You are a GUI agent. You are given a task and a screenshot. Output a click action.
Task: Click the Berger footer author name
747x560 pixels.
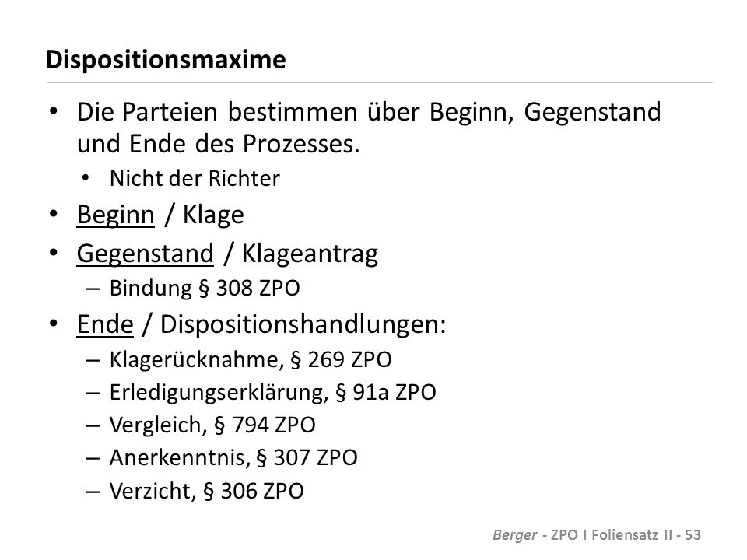tap(515, 535)
